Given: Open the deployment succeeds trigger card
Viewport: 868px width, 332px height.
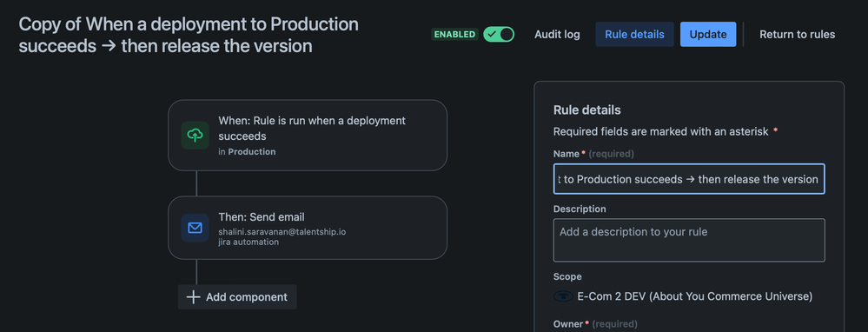Looking at the screenshot, I should pos(308,135).
